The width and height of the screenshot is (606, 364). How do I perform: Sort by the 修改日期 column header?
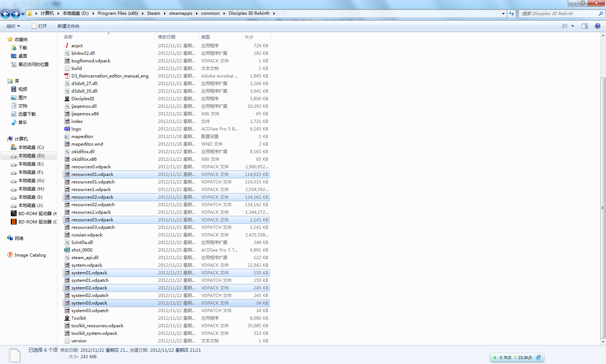click(177, 37)
